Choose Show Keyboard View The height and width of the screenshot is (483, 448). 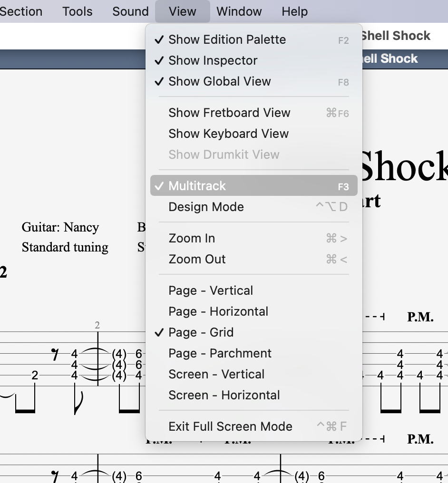253,134
